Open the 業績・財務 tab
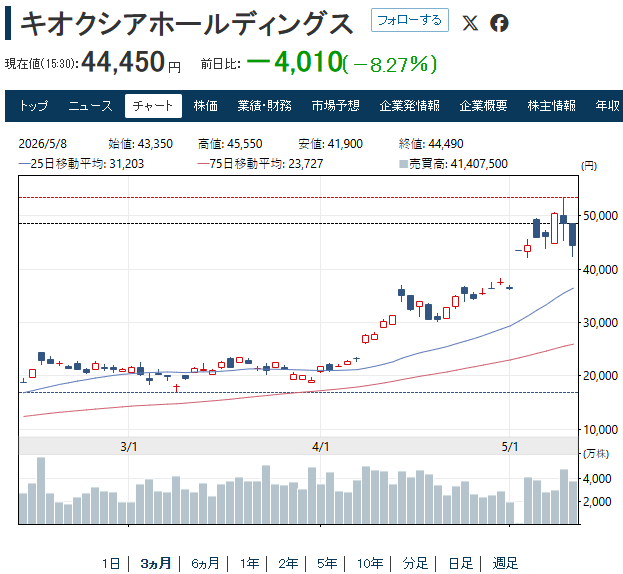The width and height of the screenshot is (623, 574). [264, 106]
